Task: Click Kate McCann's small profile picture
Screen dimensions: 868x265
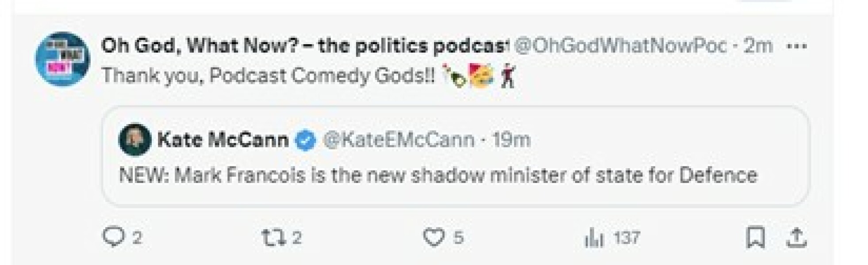Action: (x=134, y=140)
